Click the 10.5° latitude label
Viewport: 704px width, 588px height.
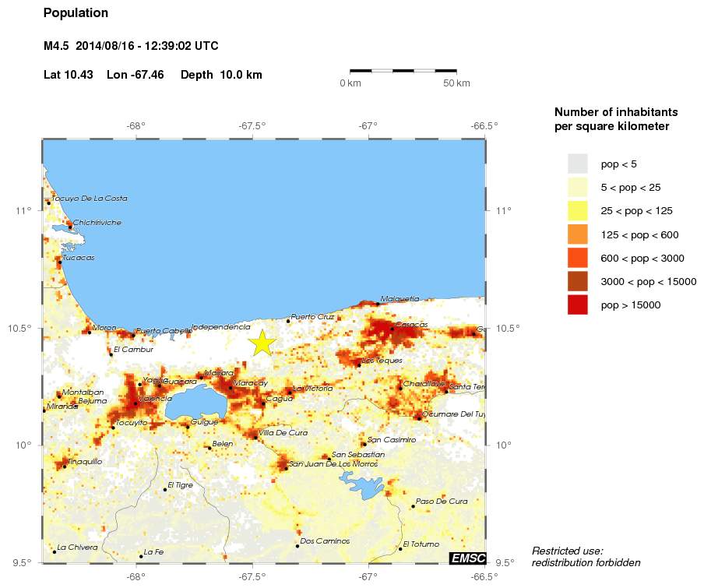tap(20, 329)
